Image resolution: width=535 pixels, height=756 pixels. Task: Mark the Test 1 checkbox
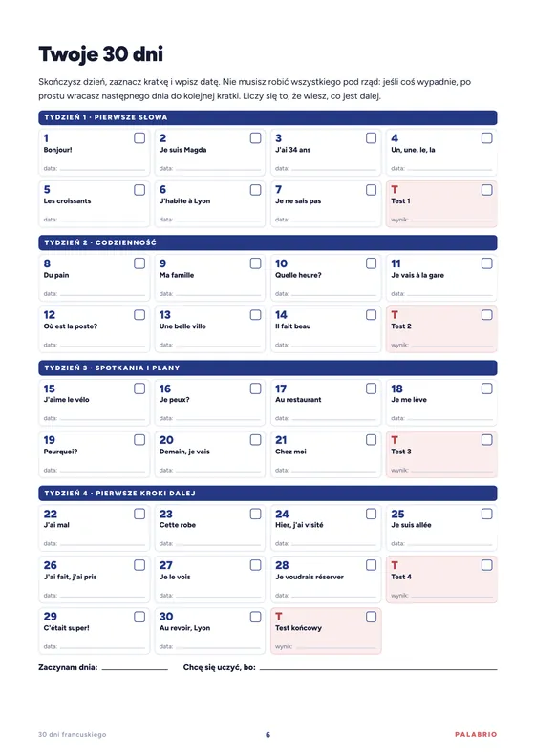coord(487,190)
